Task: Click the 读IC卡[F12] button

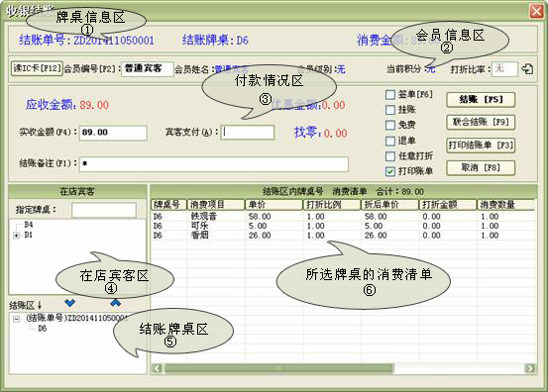Action: tap(37, 68)
